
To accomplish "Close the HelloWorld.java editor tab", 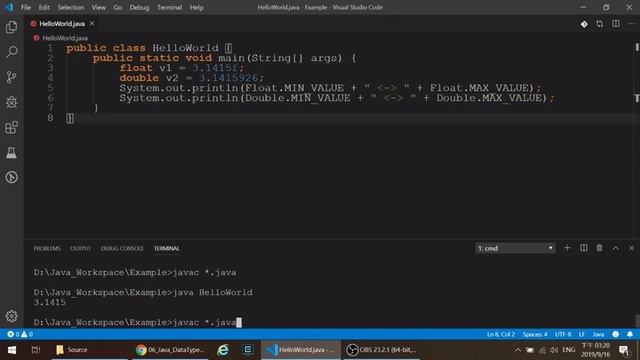I will pyautogui.click(x=92, y=24).
